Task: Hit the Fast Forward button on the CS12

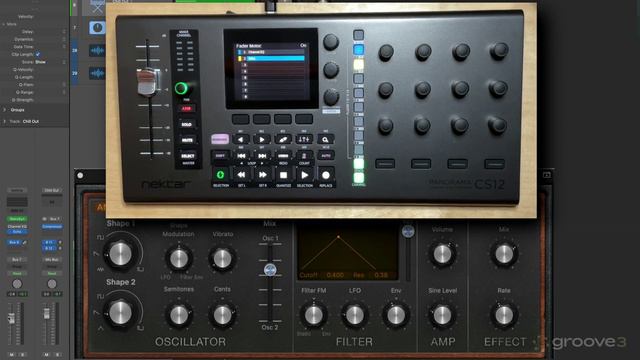Action: pos(262,175)
